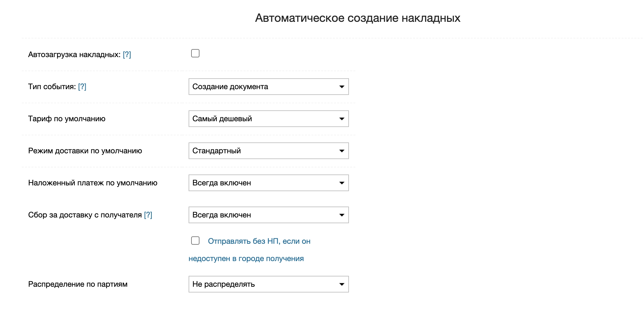Expand the Тариф по умолчанию dropdown
The width and height of the screenshot is (644, 322).
point(268,119)
